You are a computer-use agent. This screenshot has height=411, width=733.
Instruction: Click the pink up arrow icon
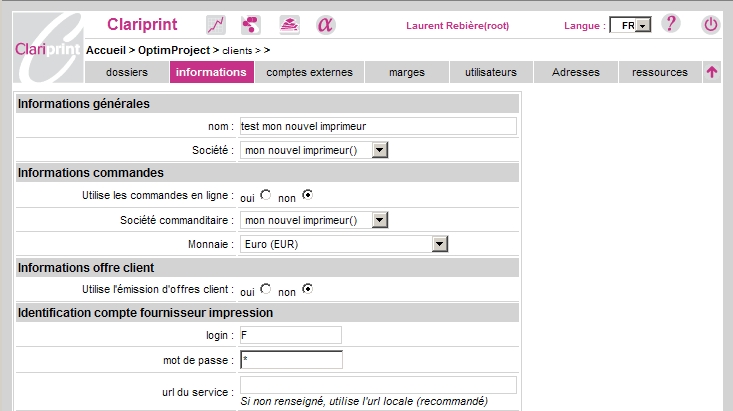tap(711, 72)
